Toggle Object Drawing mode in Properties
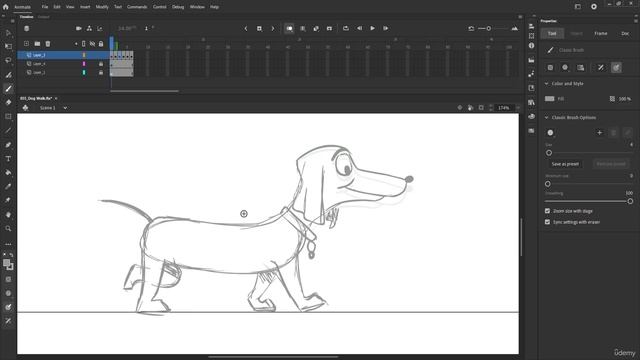Image resolution: width=640 pixels, height=360 pixels. tap(551, 67)
